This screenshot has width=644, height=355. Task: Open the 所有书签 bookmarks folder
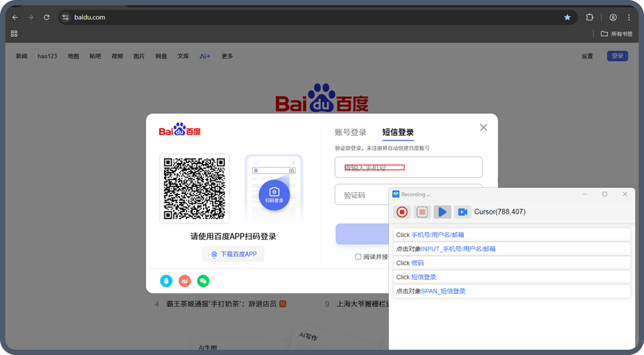coord(616,34)
